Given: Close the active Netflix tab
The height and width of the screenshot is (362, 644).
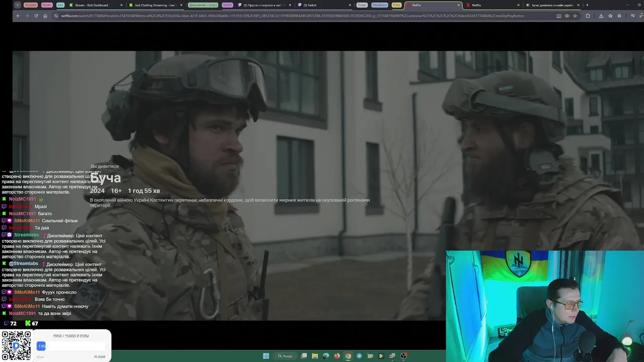Looking at the screenshot, I should click(x=458, y=5).
